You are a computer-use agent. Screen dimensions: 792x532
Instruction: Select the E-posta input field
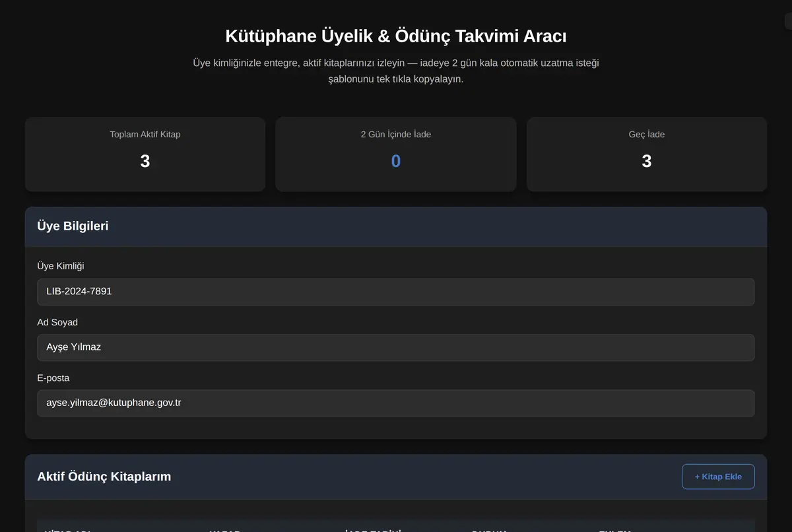pos(396,403)
